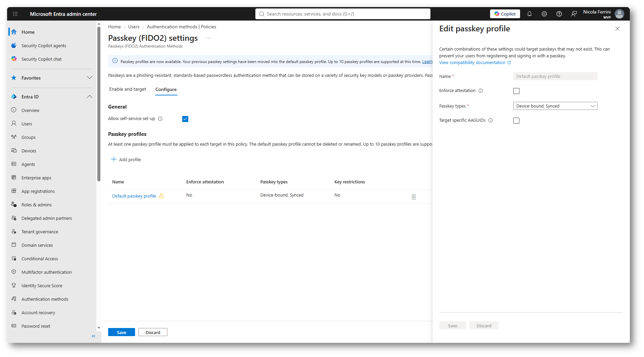Go to Home breadcrumb link
Viewport: 644px width, 357px height.
click(x=115, y=27)
